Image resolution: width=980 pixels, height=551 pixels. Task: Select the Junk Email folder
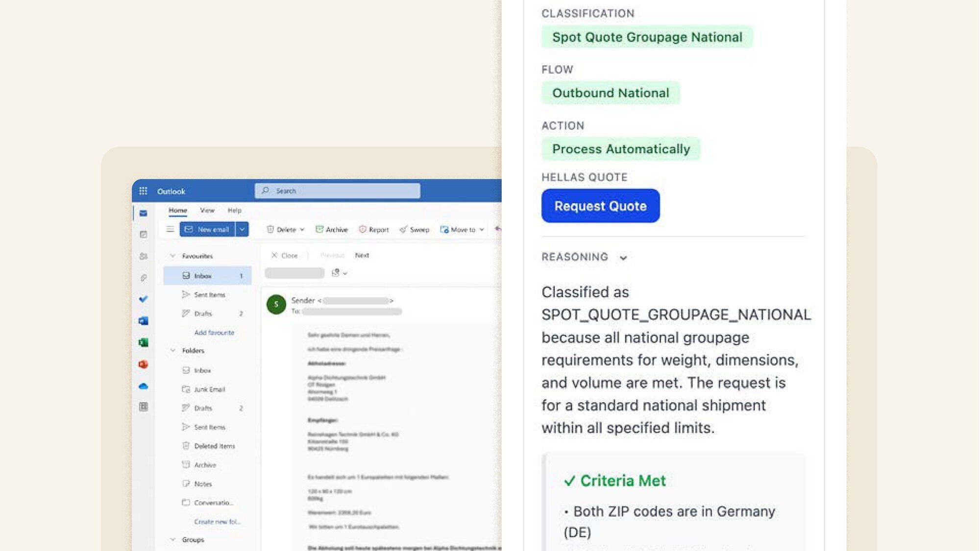(x=209, y=389)
